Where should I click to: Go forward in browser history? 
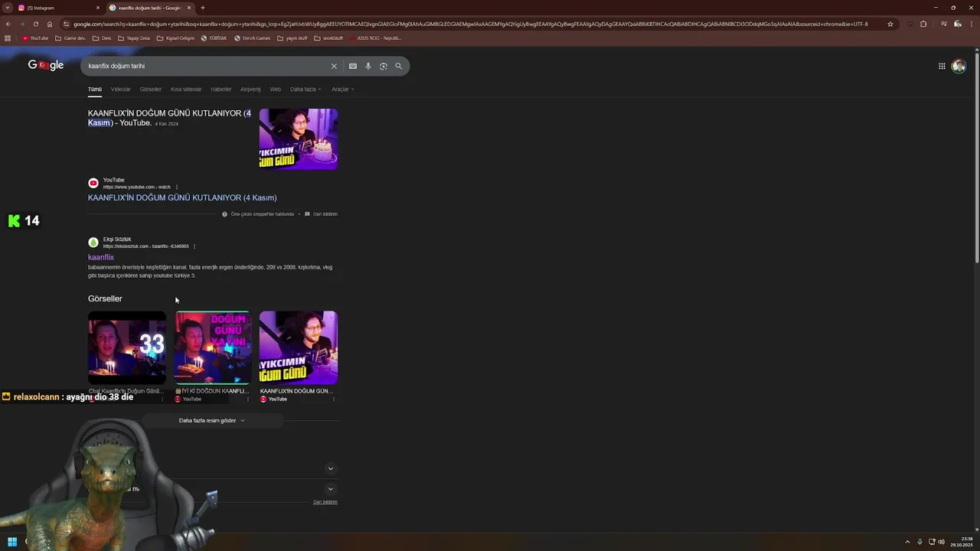click(x=21, y=24)
